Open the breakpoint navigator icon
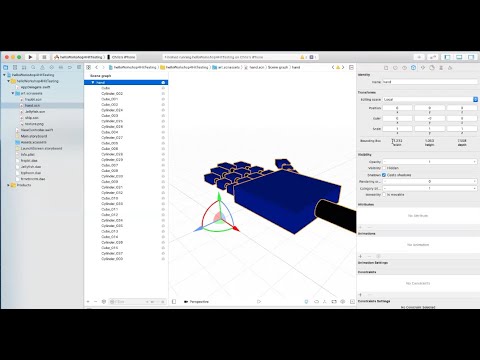The width and height of the screenshot is (480, 360). (70, 67)
